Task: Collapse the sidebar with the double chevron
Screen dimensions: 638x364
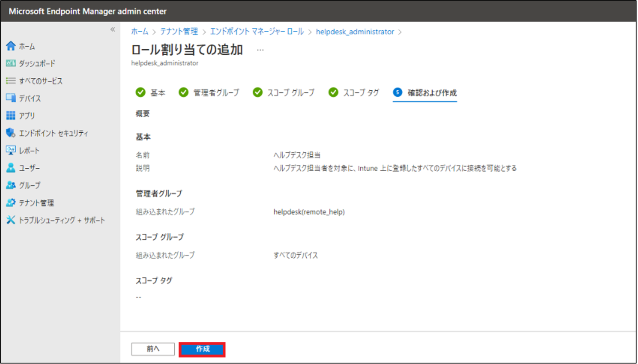Action: point(113,29)
